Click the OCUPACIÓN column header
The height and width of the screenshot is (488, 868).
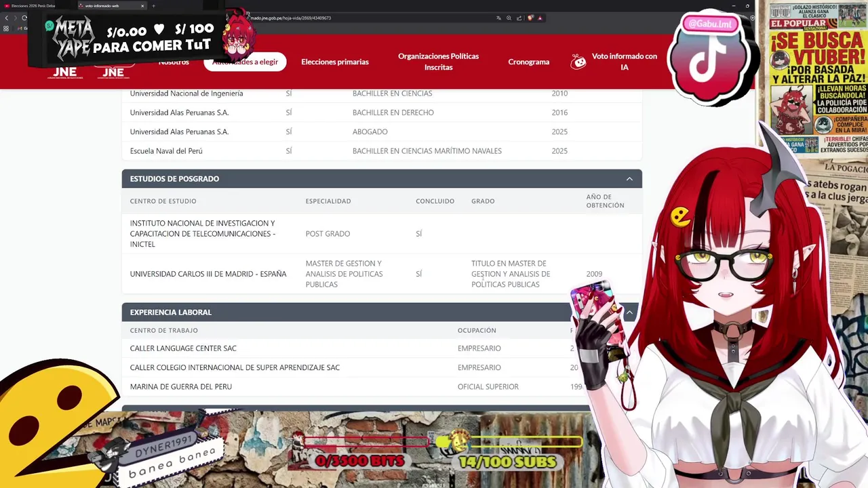pos(477,331)
